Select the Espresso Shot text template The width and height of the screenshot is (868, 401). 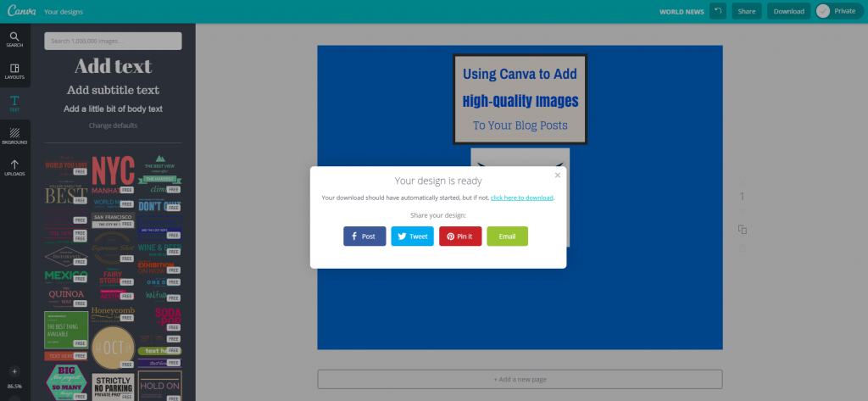[113, 248]
